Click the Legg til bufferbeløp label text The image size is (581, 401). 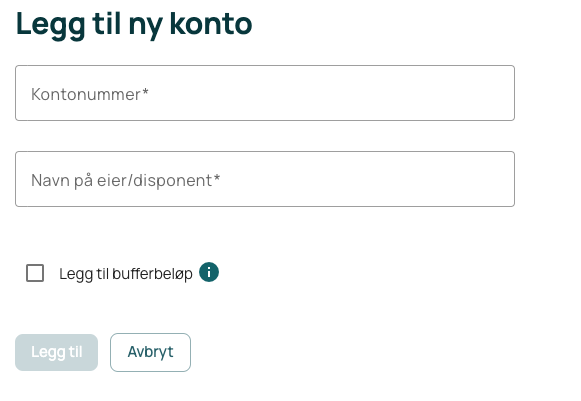point(126,274)
